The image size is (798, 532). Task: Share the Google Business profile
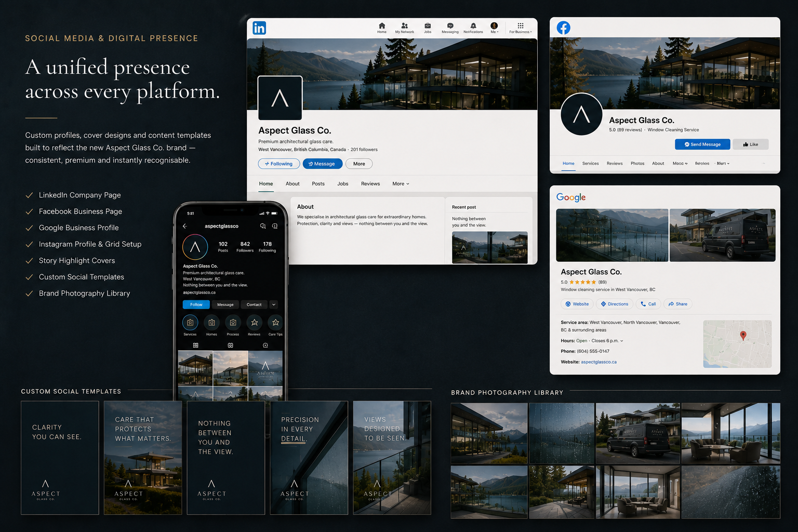point(678,304)
